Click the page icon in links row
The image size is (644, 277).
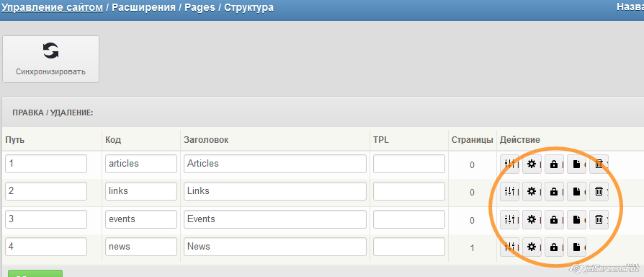click(x=576, y=191)
